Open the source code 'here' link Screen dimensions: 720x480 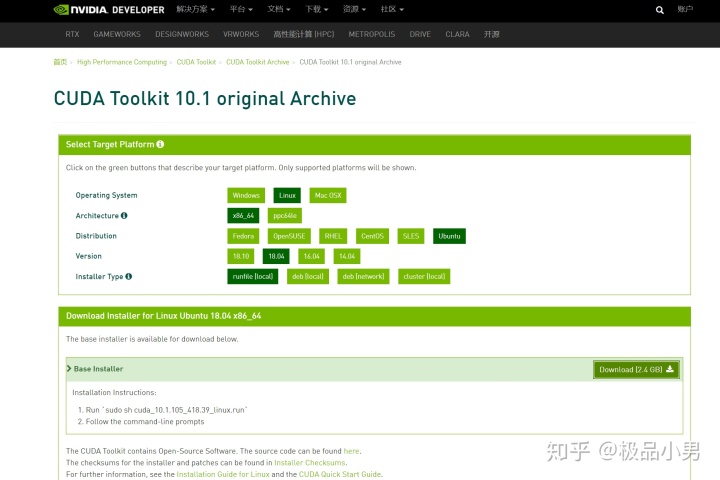(x=351, y=451)
